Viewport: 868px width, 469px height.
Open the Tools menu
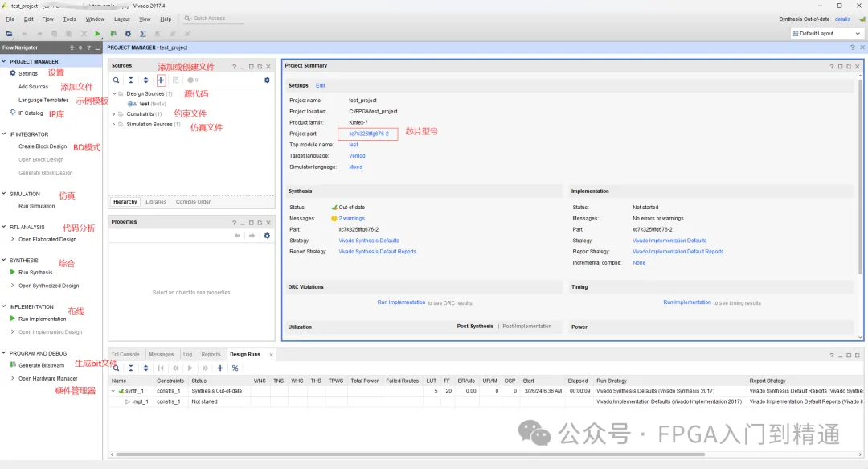[69, 19]
